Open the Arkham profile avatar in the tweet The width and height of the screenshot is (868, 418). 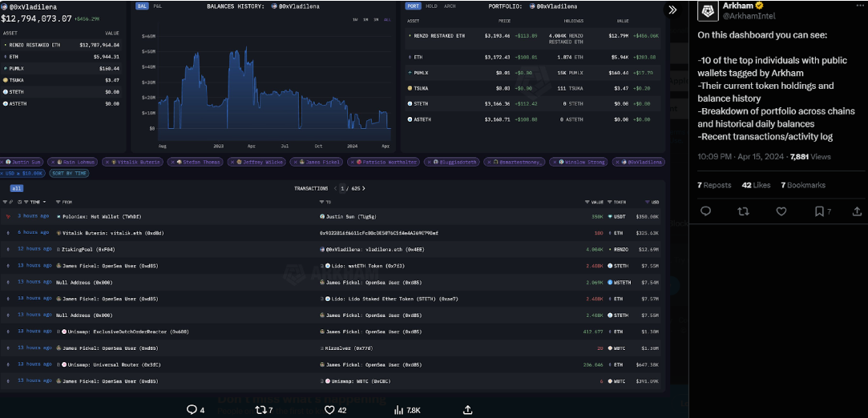[x=708, y=11]
